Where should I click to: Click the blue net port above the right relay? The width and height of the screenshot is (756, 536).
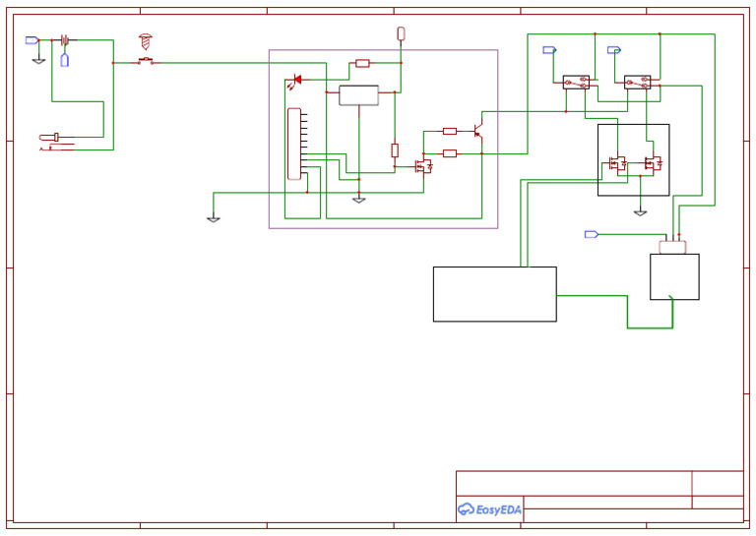point(614,49)
